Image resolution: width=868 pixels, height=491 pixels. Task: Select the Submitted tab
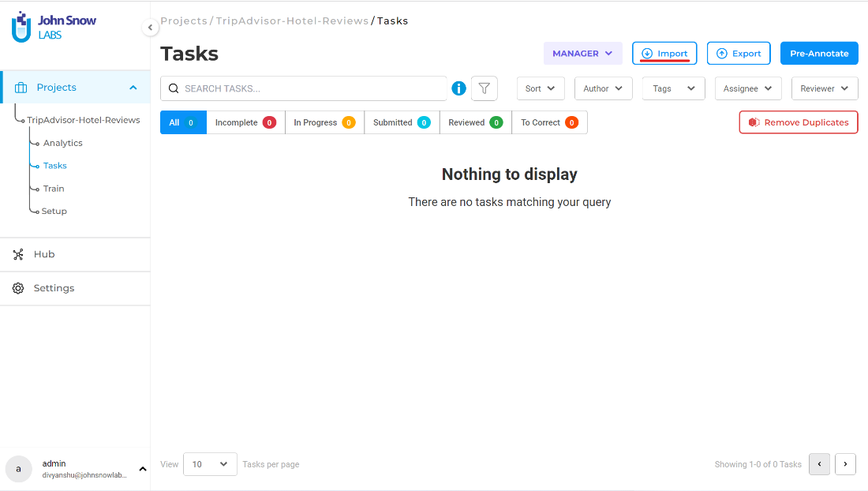[x=402, y=122]
